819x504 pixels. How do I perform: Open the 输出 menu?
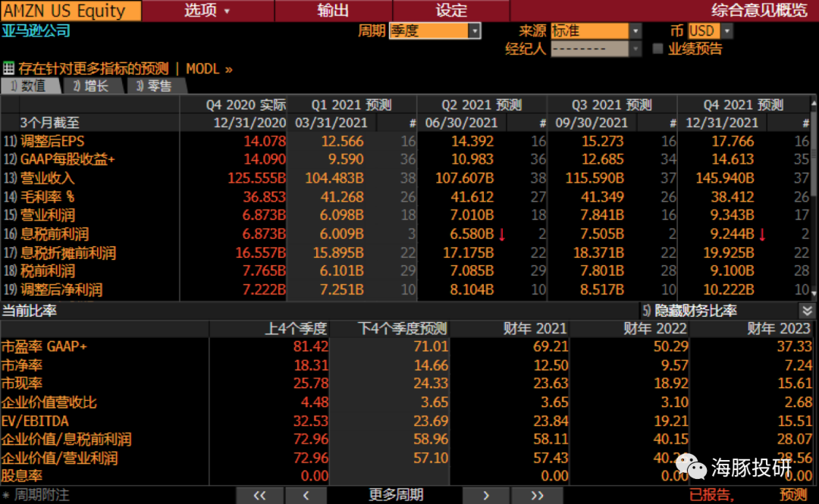point(333,11)
